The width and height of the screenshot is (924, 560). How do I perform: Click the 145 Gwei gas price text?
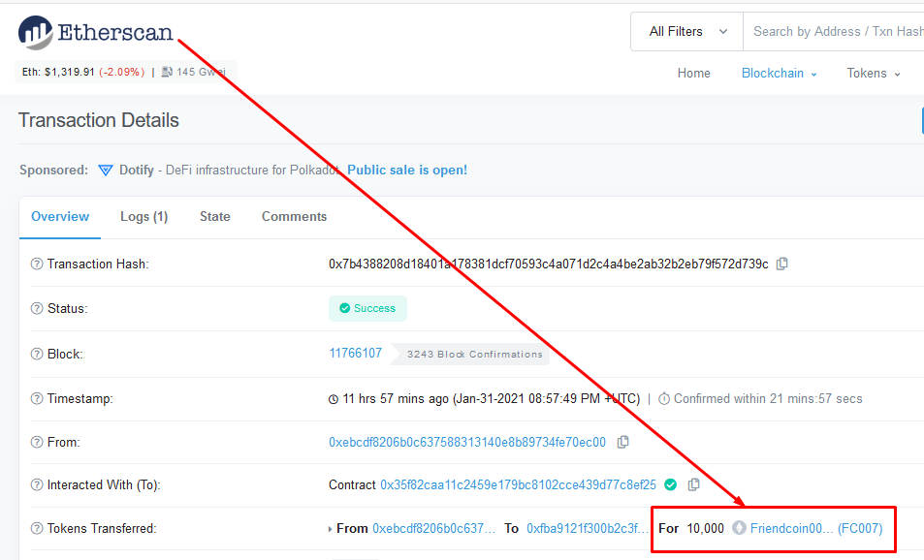tap(201, 72)
